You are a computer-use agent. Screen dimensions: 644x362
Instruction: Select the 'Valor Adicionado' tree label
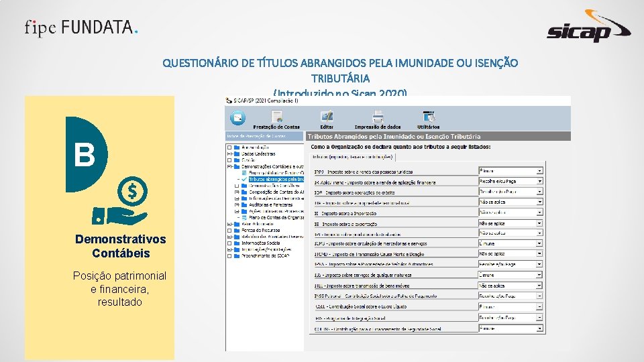point(257,224)
